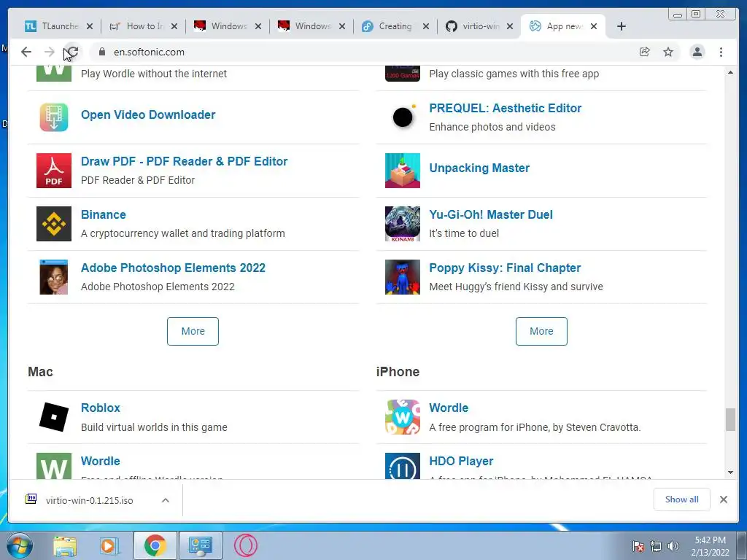Open Yu-Gi-Oh! Master Duel link
Screen dimensions: 747x560
[491, 215]
